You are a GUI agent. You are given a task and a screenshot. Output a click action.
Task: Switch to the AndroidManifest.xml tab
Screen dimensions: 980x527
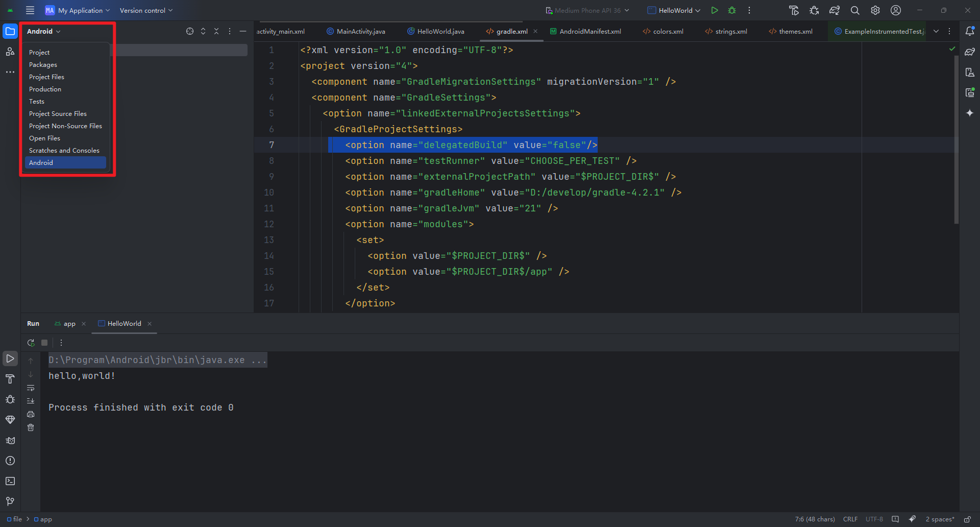(590, 31)
